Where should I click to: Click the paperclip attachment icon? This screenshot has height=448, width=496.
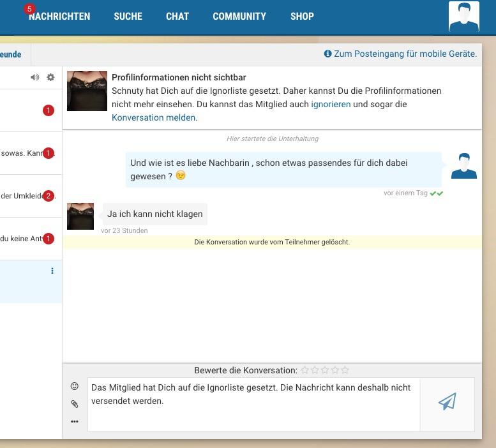[x=75, y=404]
